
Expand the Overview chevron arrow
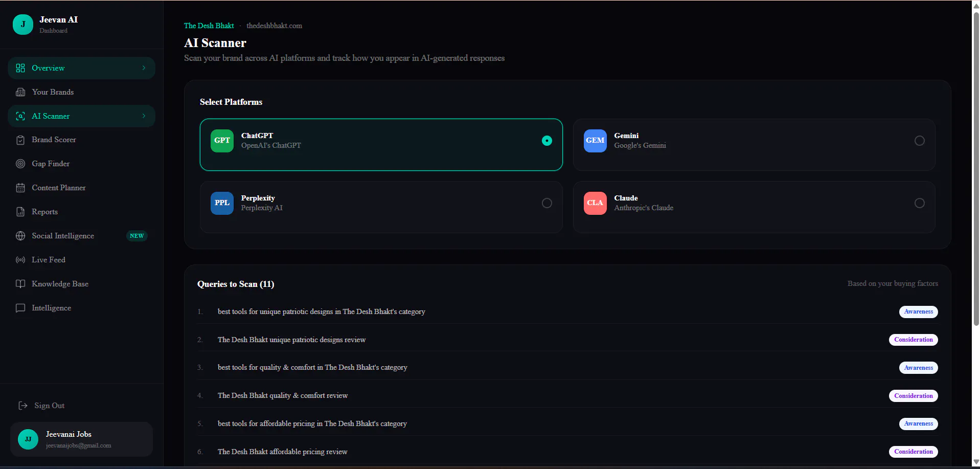(144, 68)
